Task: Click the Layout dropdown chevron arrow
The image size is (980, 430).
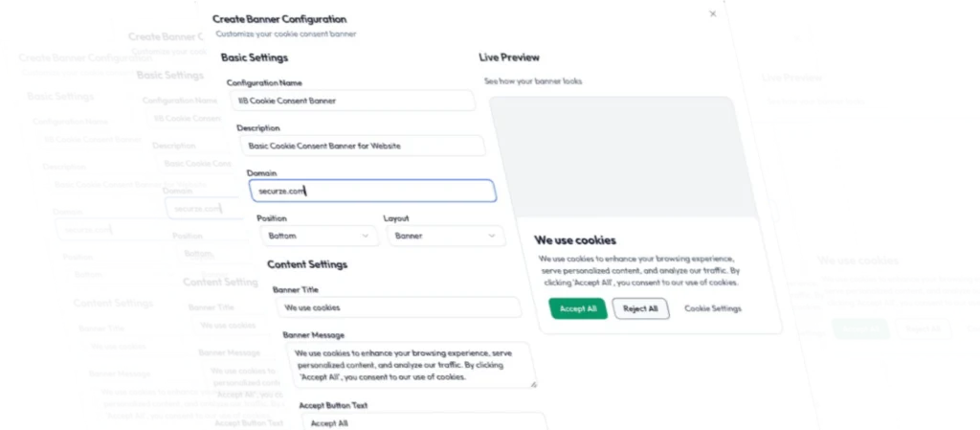Action: click(x=492, y=236)
